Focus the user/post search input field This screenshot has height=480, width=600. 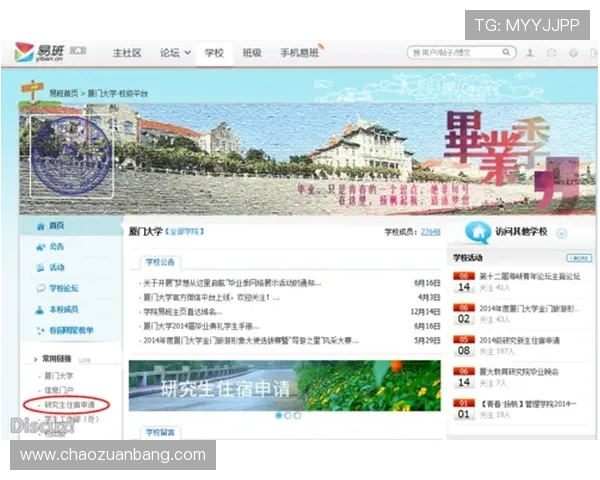pos(455,52)
